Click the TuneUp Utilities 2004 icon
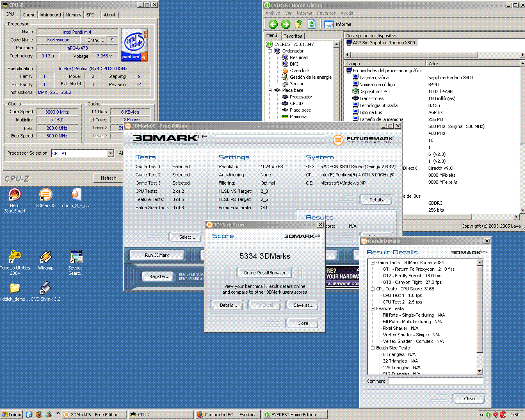The height and width of the screenshot is (420, 525). pos(15,257)
